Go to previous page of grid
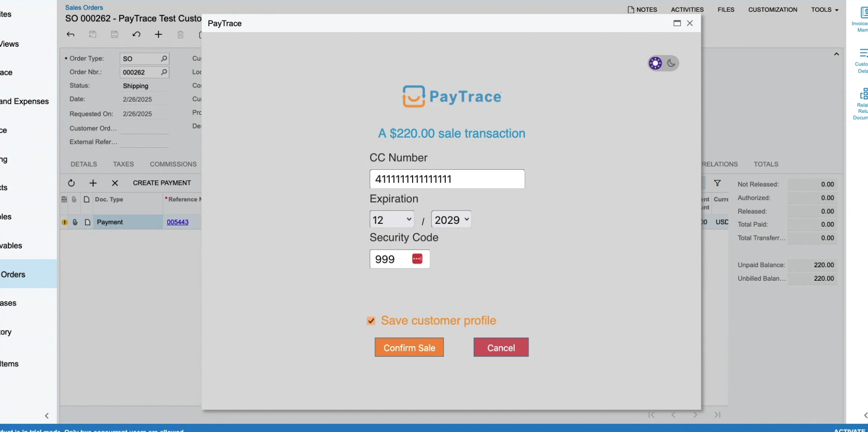Screen dimensions: 868x432 tap(673, 415)
